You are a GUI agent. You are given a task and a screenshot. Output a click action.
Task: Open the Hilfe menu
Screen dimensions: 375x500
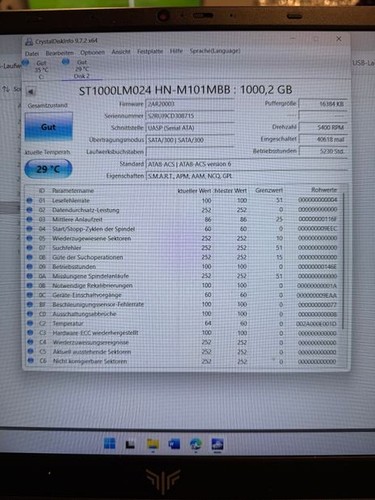[176, 51]
